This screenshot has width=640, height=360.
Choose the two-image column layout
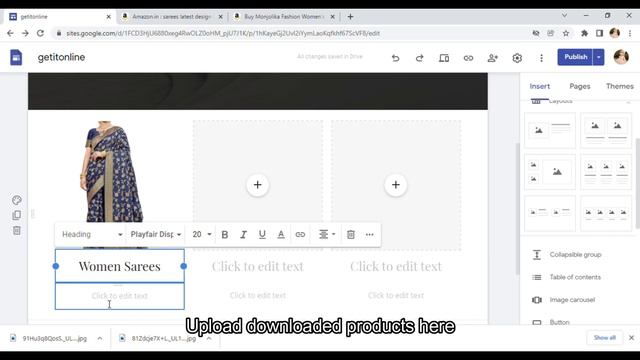pyautogui.click(x=606, y=130)
